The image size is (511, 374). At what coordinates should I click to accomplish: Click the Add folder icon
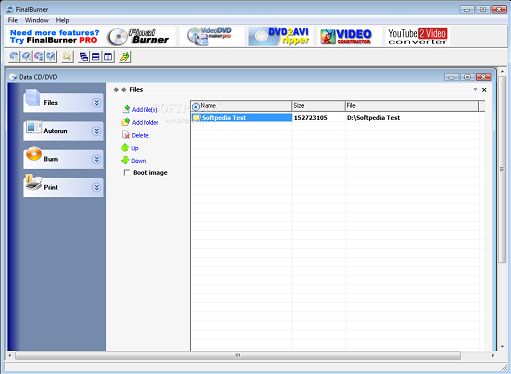click(126, 122)
